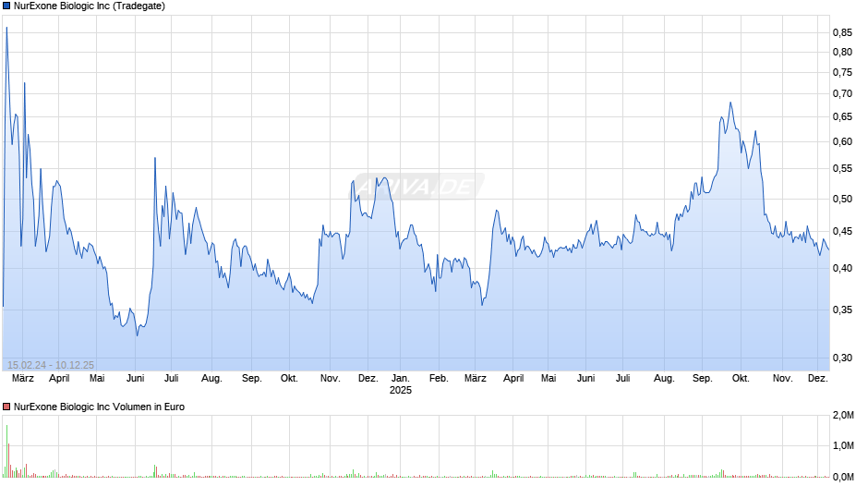Click the 1,0M volume axis label
The height and width of the screenshot is (486, 868).
coord(844,446)
